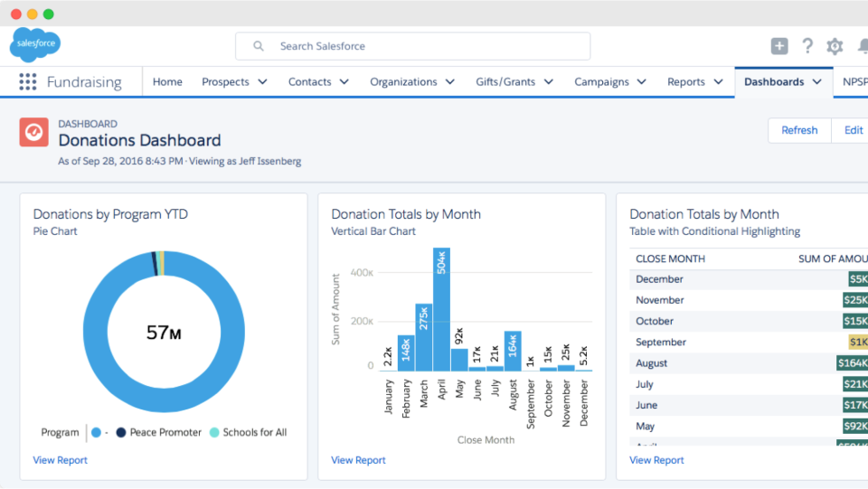Viewport: 868px width, 489px height.
Task: Click the February 148K bar
Action: pyautogui.click(x=406, y=353)
